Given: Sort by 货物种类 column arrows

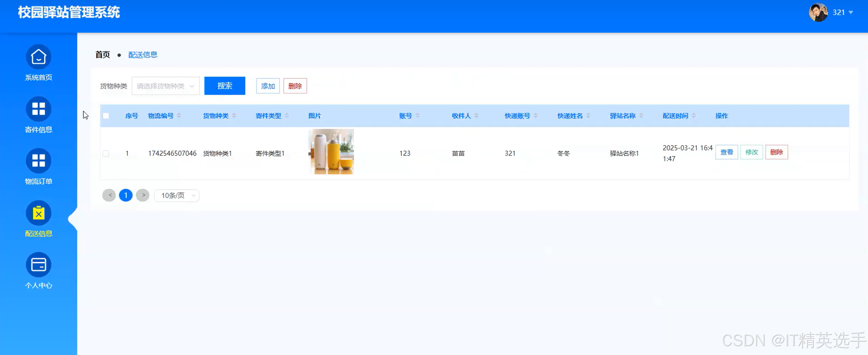Looking at the screenshot, I should point(234,115).
